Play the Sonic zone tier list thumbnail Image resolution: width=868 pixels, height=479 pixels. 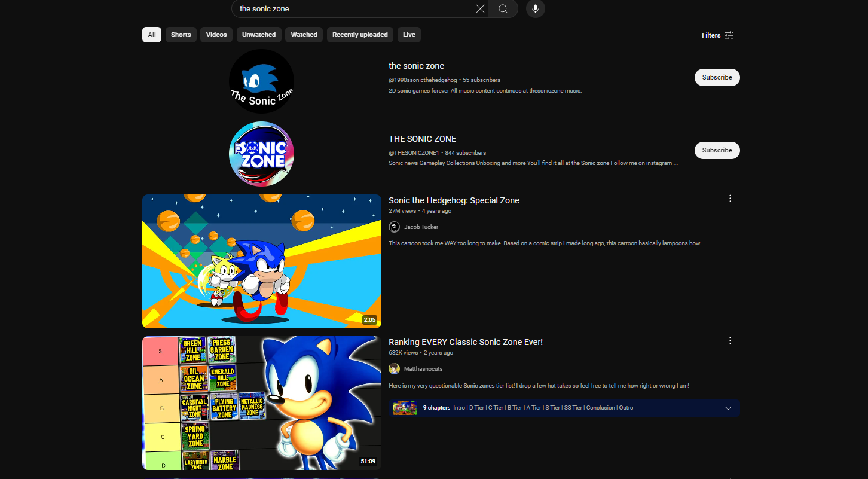pyautogui.click(x=262, y=403)
